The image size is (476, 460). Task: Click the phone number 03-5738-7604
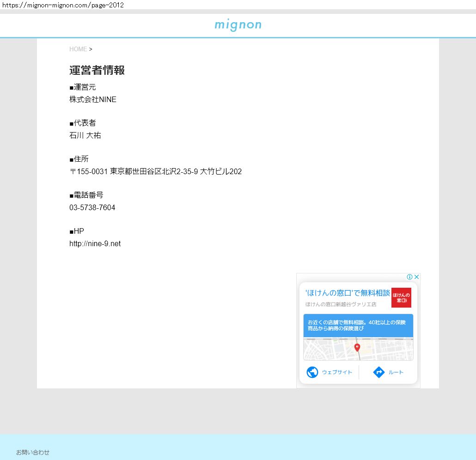(x=92, y=208)
